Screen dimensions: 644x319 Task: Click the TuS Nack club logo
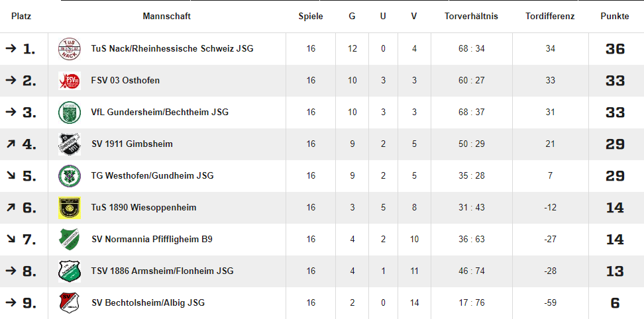69,49
